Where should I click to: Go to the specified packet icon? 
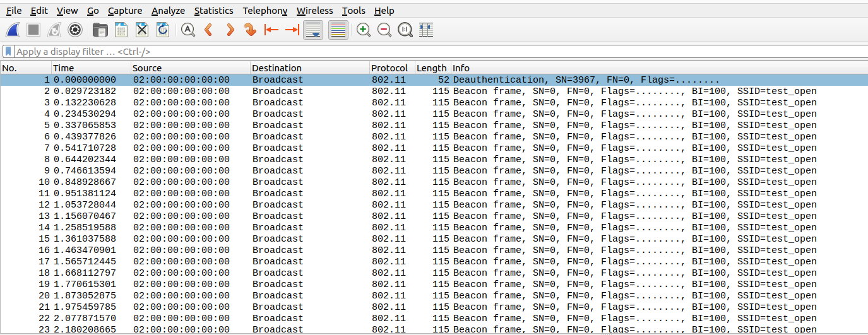251,30
